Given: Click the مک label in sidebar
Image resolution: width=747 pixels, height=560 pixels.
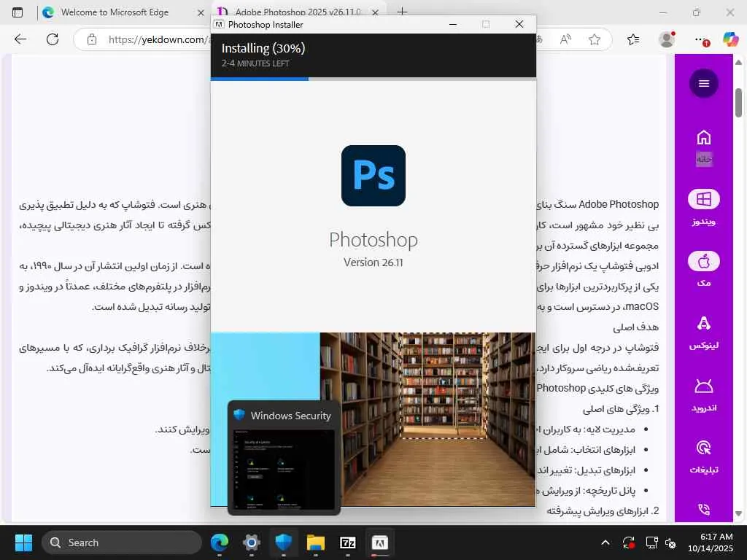Looking at the screenshot, I should (704, 283).
